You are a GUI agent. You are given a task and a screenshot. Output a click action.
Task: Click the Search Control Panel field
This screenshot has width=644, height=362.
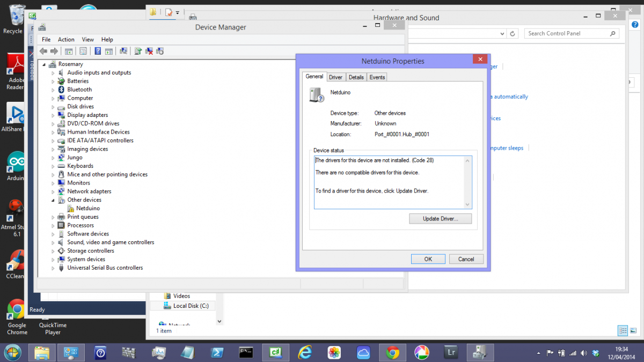[x=572, y=33]
